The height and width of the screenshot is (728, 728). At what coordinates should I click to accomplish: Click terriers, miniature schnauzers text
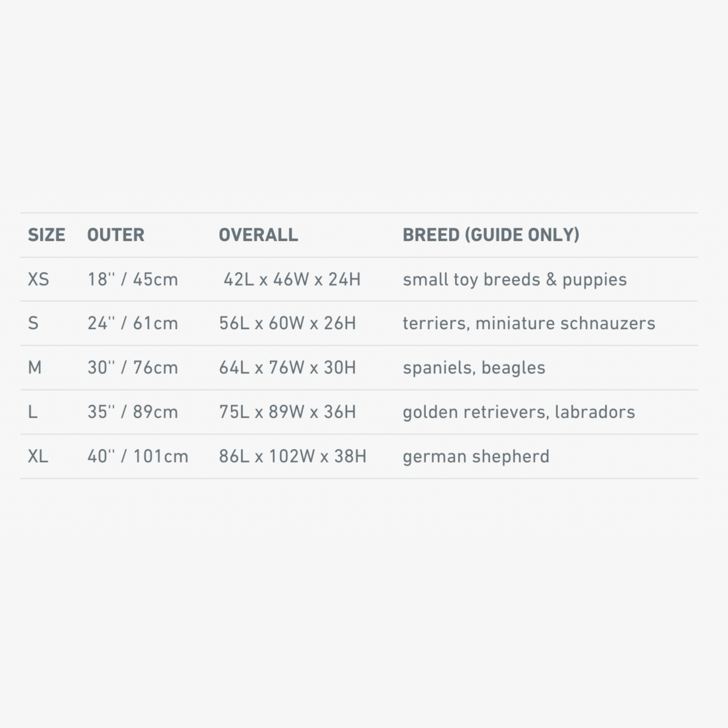[x=529, y=323]
